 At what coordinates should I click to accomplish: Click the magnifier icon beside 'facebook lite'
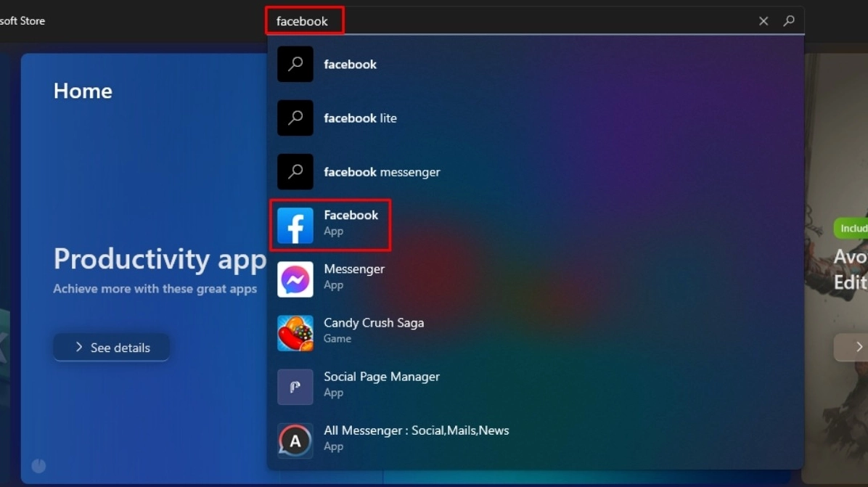click(x=295, y=118)
